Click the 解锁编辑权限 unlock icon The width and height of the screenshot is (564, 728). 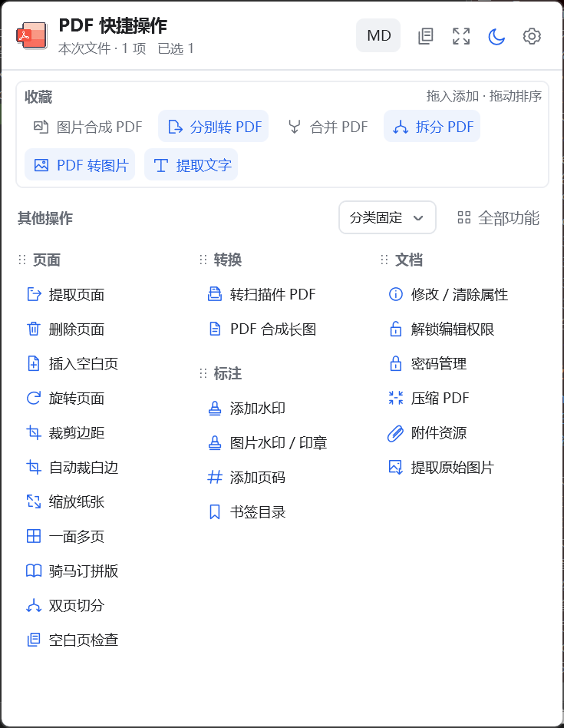[396, 329]
